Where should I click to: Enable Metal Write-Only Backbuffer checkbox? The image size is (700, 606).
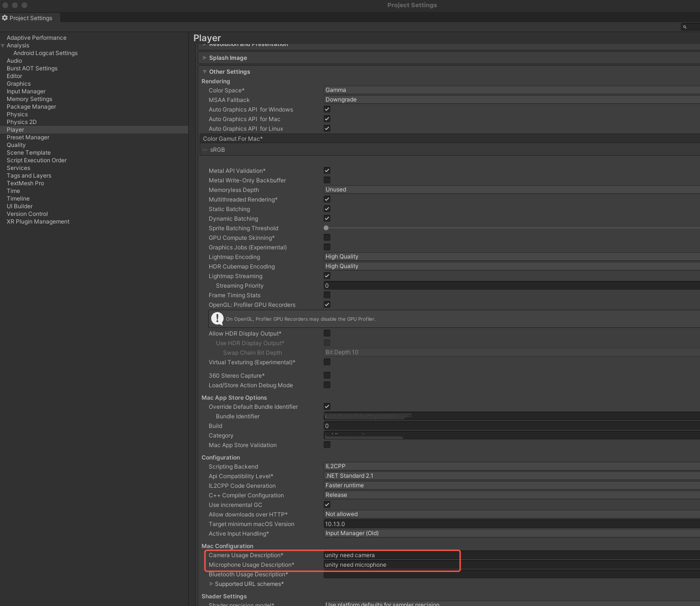[327, 180]
